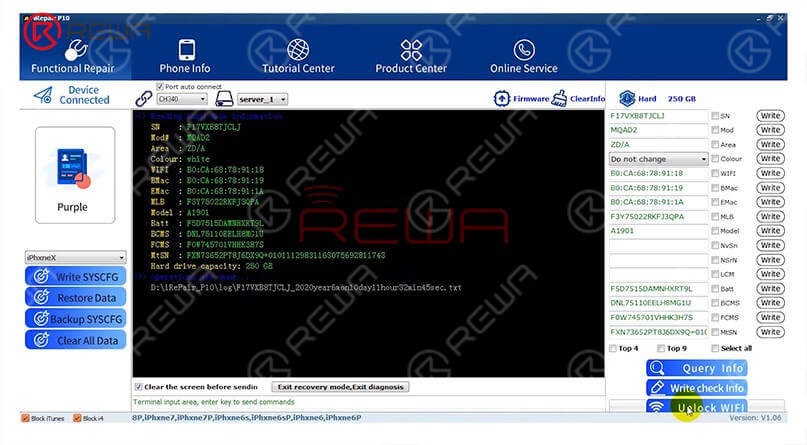Check the SN checkbox
Viewport: 807px width, 445px height.
tap(715, 116)
